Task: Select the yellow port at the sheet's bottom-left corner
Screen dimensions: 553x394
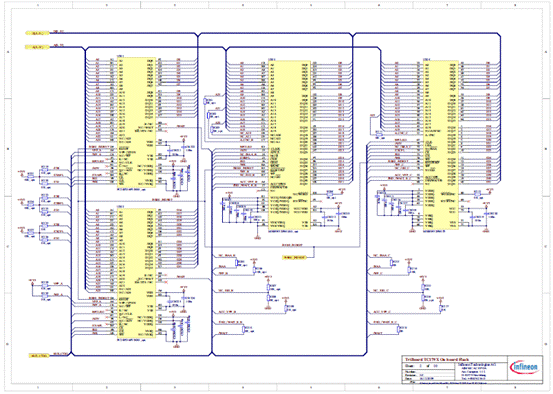Action: [x=39, y=356]
